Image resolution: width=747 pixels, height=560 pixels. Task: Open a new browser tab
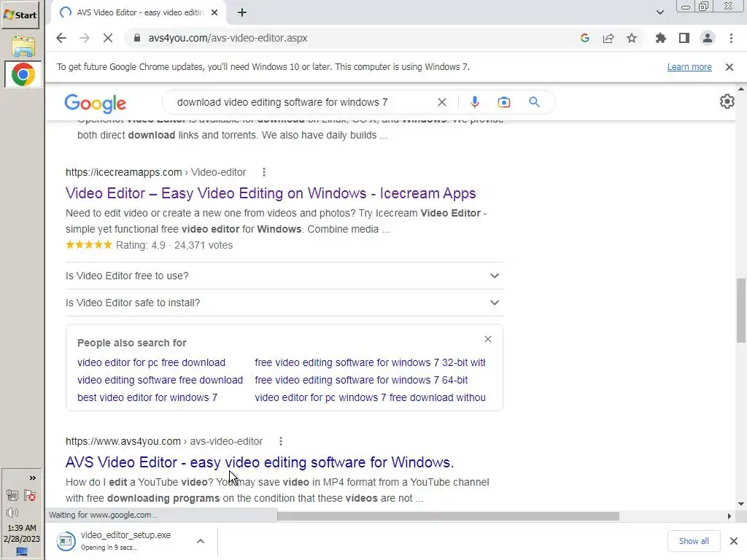pyautogui.click(x=242, y=12)
